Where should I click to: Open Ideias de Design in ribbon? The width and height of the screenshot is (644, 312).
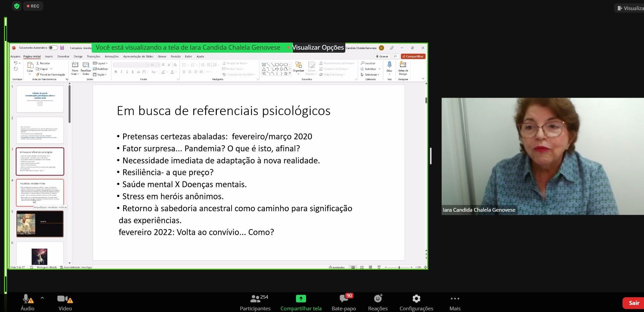tap(403, 65)
